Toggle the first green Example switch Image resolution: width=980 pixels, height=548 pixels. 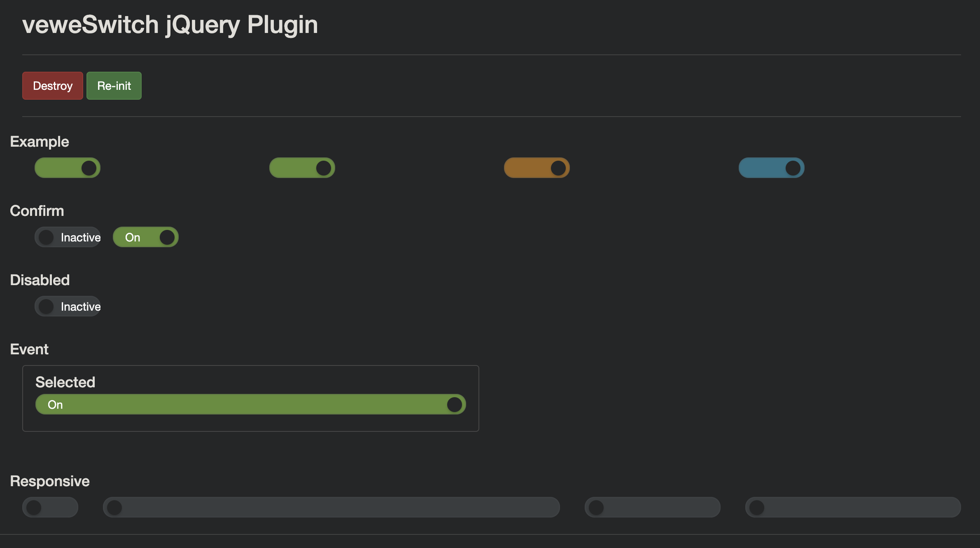[67, 168]
